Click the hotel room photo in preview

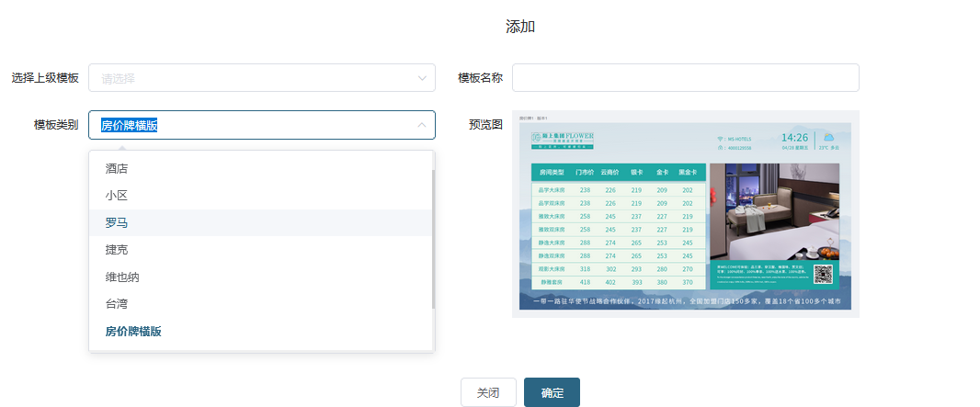pyautogui.click(x=774, y=211)
